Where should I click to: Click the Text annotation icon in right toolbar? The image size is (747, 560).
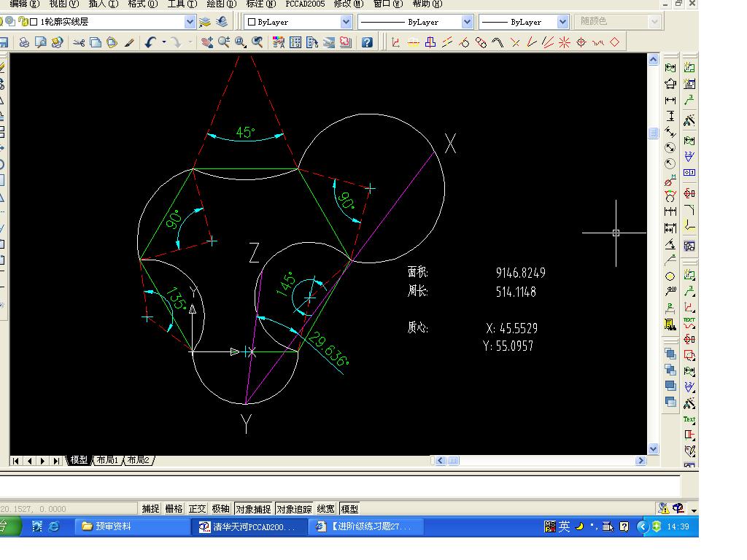click(689, 420)
